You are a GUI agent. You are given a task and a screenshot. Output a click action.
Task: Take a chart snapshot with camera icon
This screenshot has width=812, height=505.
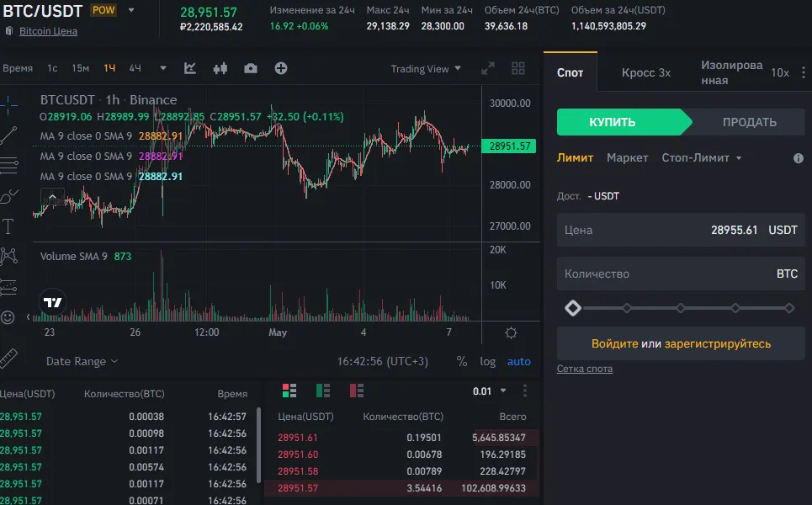[x=251, y=68]
